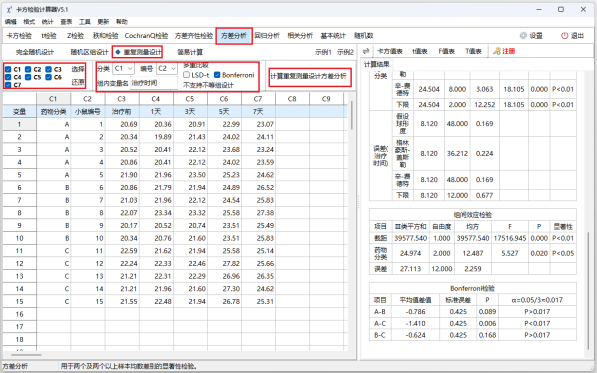Select the C3 column header
This screenshot has width=597, height=373.
click(x=121, y=99)
